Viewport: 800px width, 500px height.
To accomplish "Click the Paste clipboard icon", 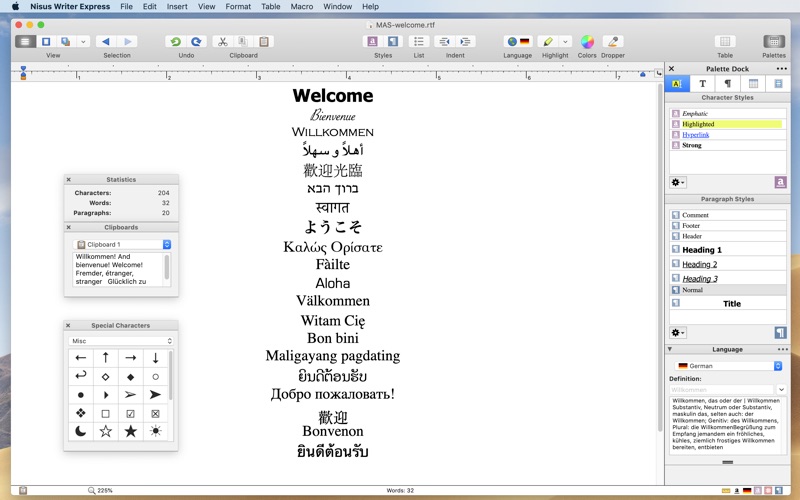I will pos(264,41).
